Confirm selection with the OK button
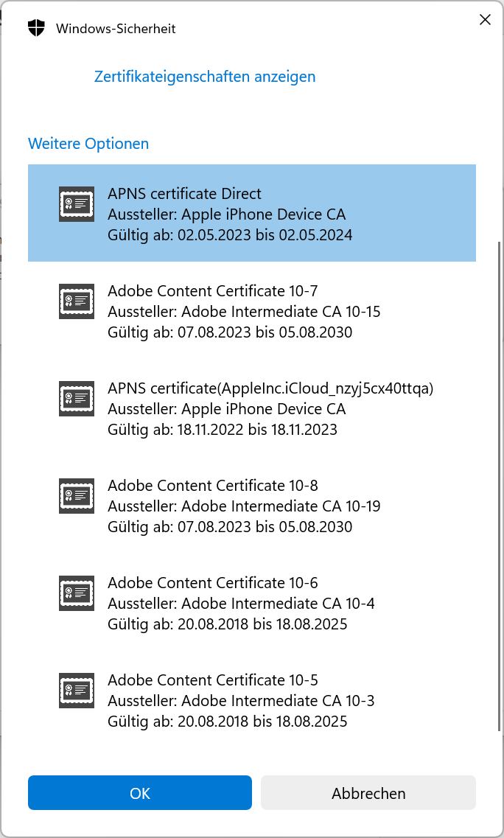This screenshot has height=838, width=504. click(140, 793)
